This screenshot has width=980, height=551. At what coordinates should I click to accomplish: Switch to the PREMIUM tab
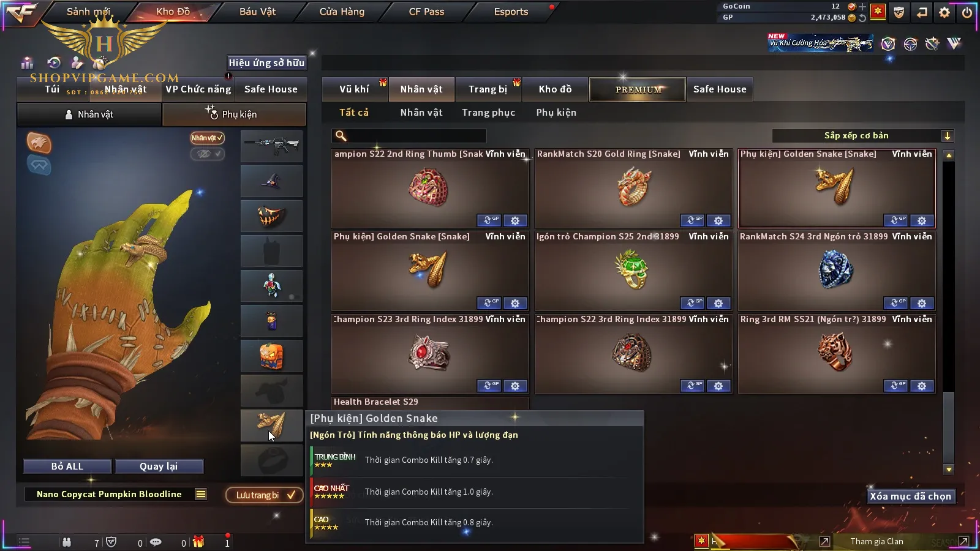pos(638,89)
